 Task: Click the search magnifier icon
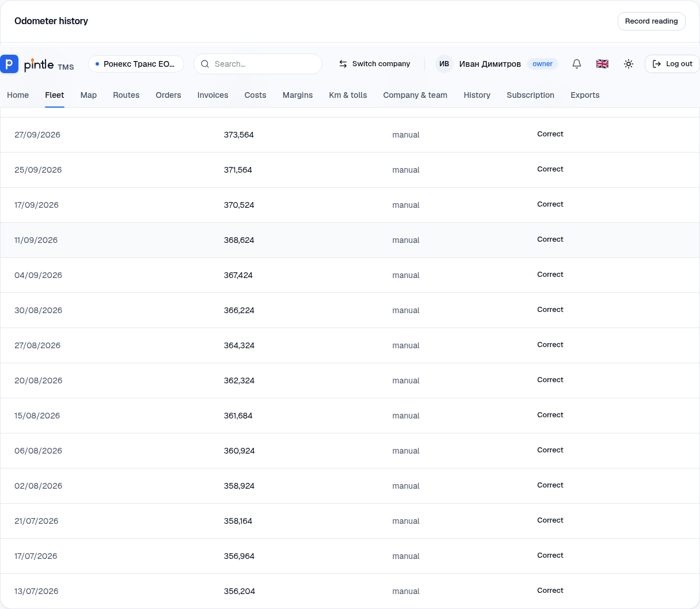pyautogui.click(x=205, y=64)
